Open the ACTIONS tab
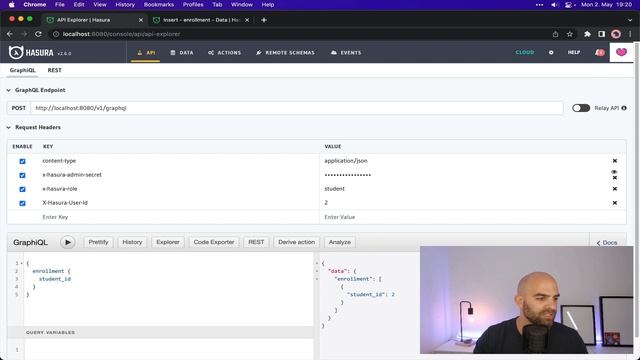The image size is (640, 360). (x=224, y=53)
